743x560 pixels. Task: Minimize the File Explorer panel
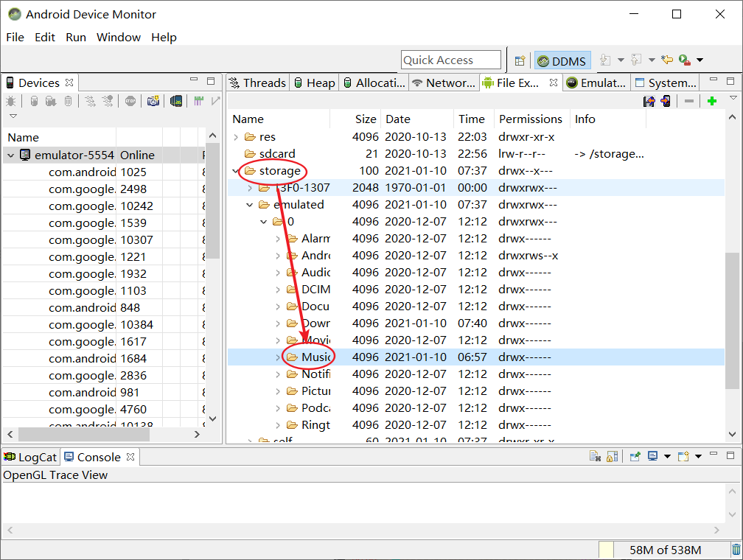point(714,80)
